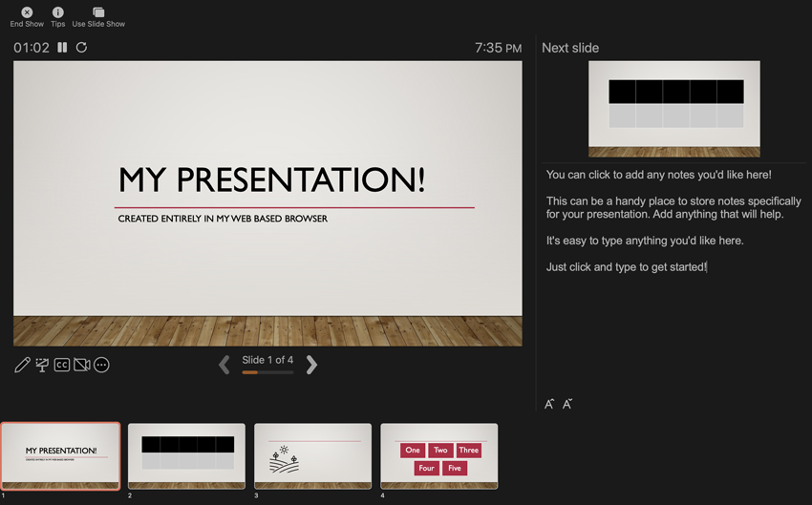The image size is (812, 505).
Task: Click the End Show button
Action: click(x=27, y=17)
